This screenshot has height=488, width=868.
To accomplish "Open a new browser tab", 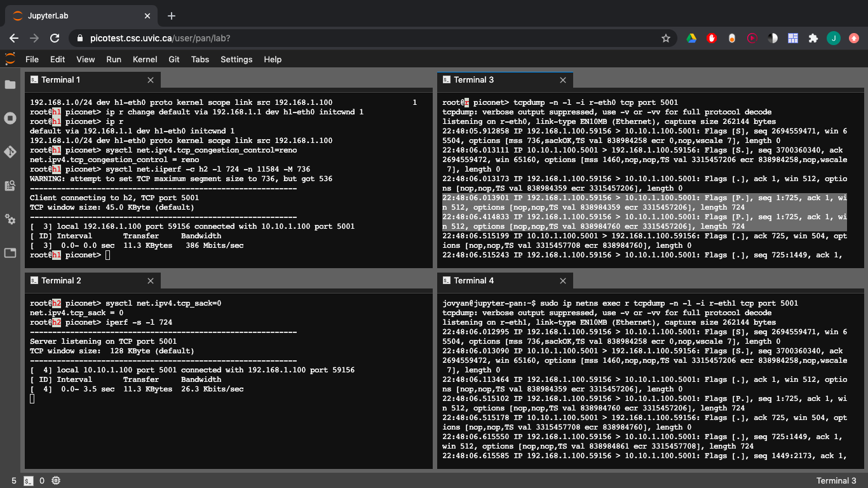I will pyautogui.click(x=172, y=16).
